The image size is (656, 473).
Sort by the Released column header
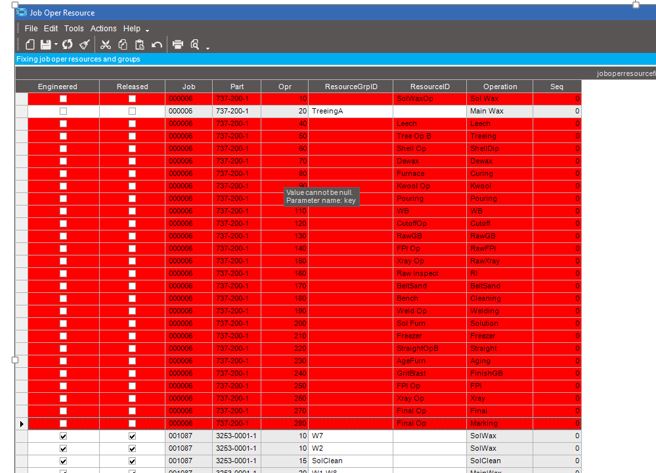(132, 87)
